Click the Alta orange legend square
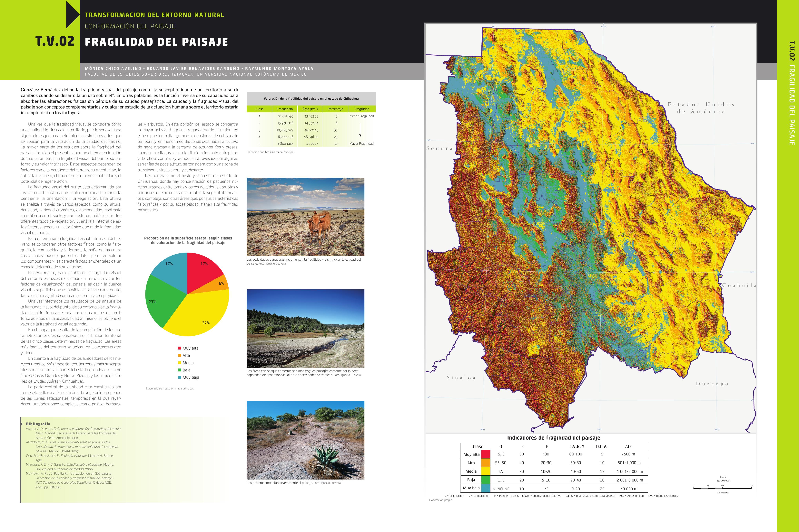The height and width of the screenshot is (532, 799). click(180, 355)
